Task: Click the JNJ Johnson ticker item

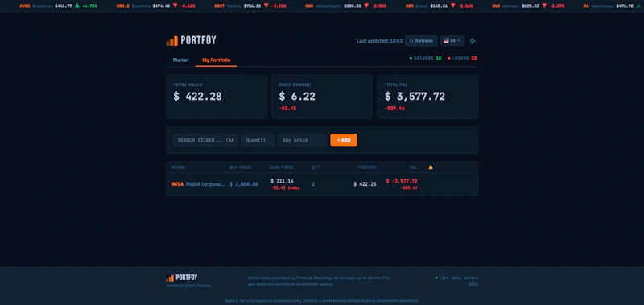Action: coord(528,6)
